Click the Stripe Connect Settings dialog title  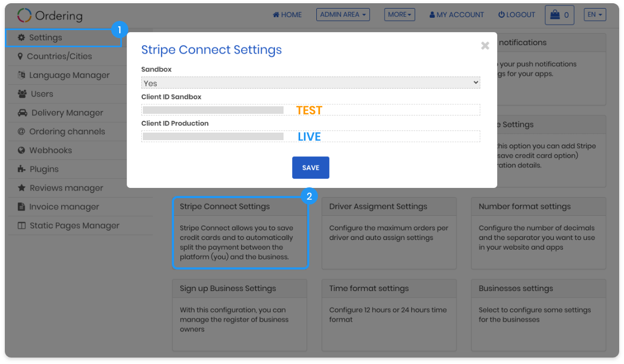[212, 50]
